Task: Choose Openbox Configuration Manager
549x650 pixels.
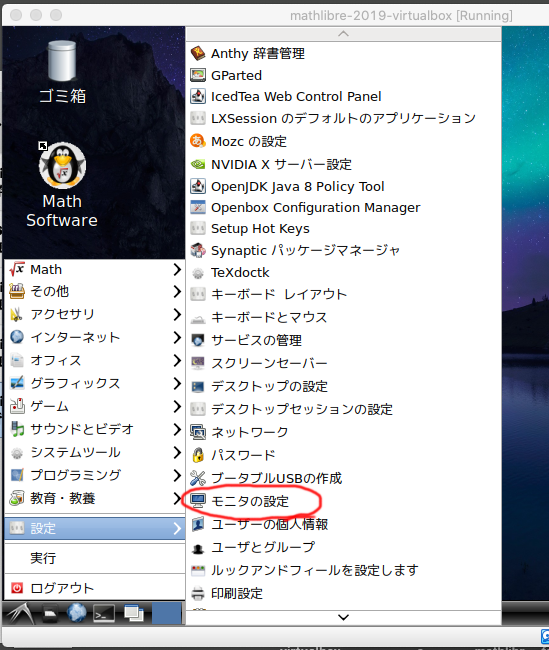Action: [x=343, y=207]
